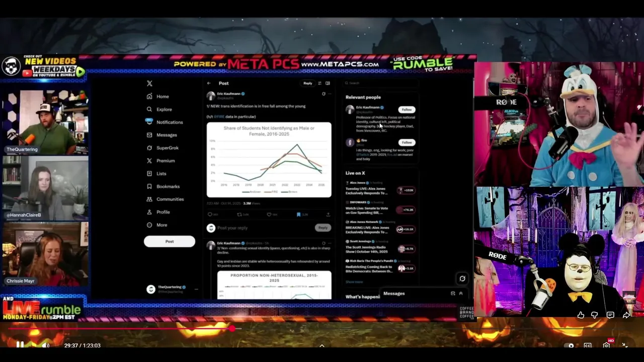Go back with the arrow beside Post
The image size is (644, 362).
pyautogui.click(x=209, y=83)
